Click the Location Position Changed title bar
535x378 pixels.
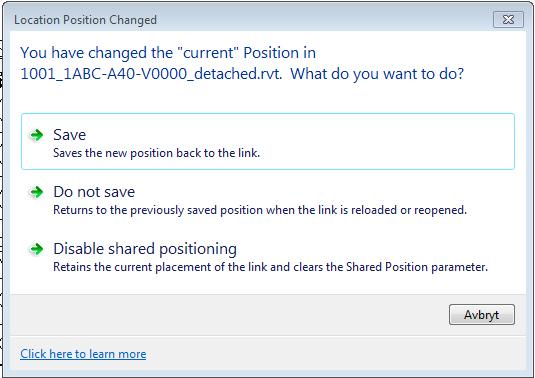coord(252,19)
